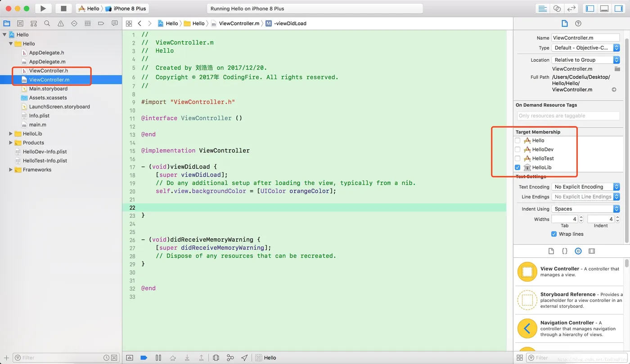Image resolution: width=630 pixels, height=364 pixels.
Task: Pause program execution in the debug bar
Action: point(158,358)
